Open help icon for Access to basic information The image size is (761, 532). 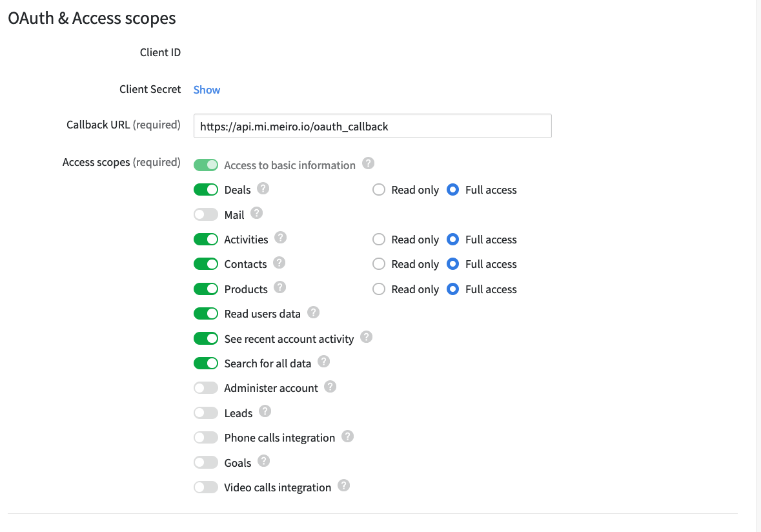pos(369,163)
